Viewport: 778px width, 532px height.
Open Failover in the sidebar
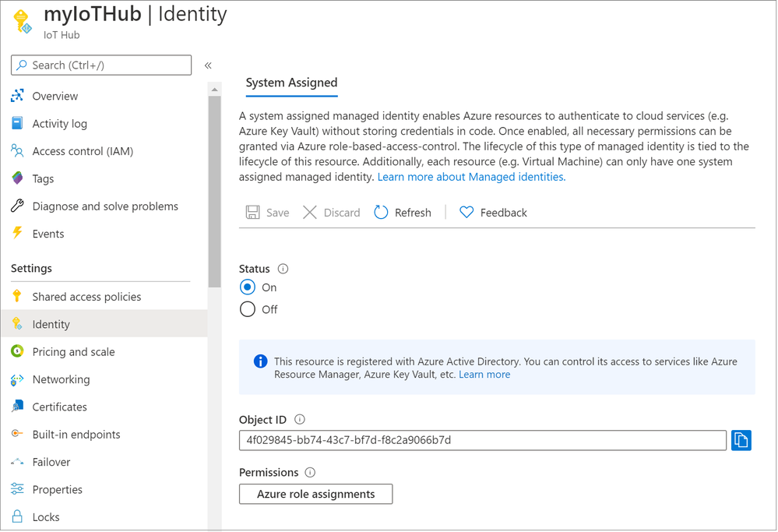click(x=51, y=462)
